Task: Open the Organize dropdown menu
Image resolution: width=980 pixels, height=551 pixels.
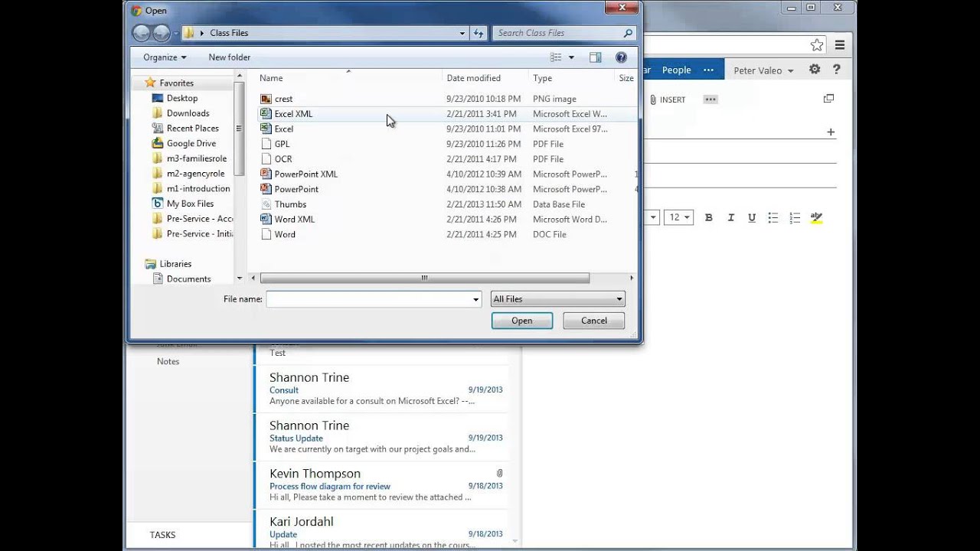Action: pos(165,57)
